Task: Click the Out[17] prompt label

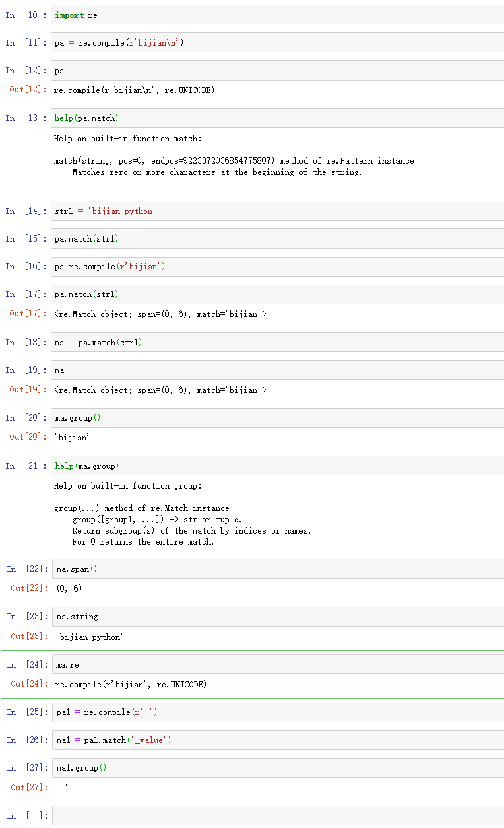Action: [28, 314]
